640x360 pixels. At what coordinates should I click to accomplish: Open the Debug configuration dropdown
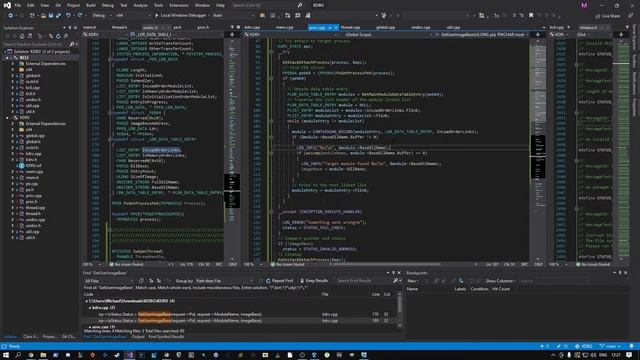(102, 16)
